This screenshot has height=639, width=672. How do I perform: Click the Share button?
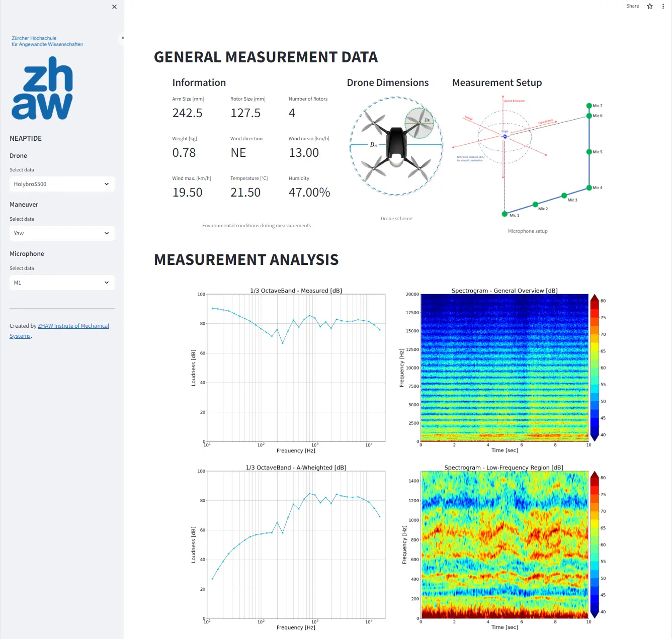(x=632, y=6)
